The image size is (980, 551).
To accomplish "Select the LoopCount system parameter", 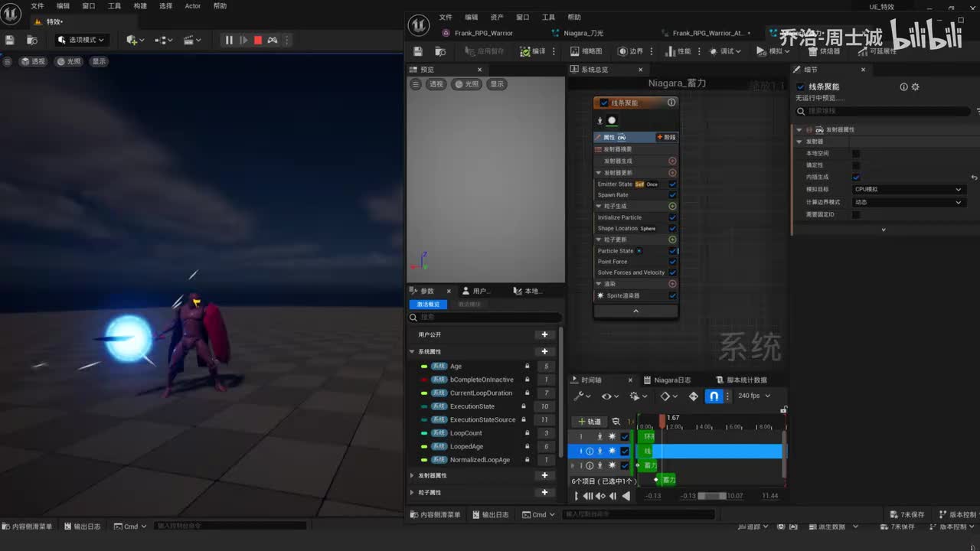I will pyautogui.click(x=466, y=433).
